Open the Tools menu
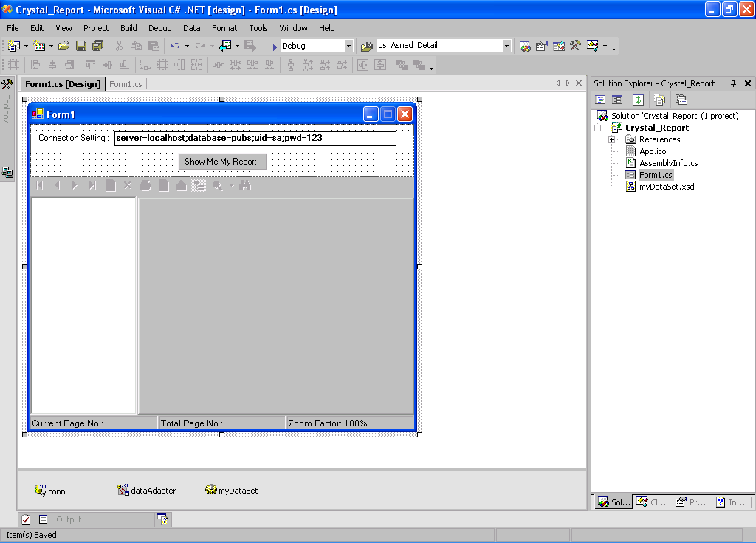This screenshot has height=543, width=756. pyautogui.click(x=258, y=28)
